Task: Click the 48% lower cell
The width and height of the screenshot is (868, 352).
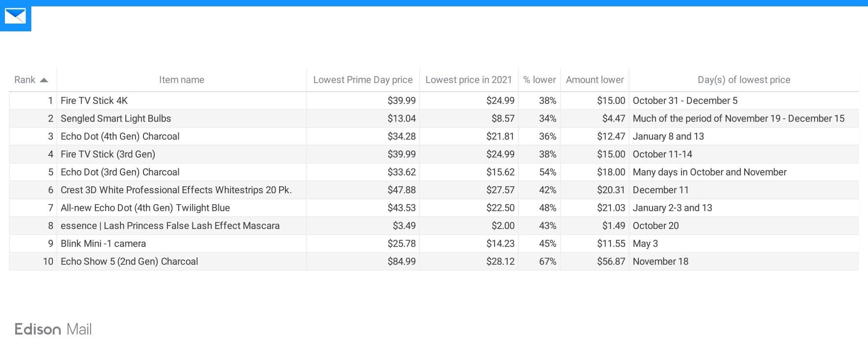Action: tap(548, 208)
